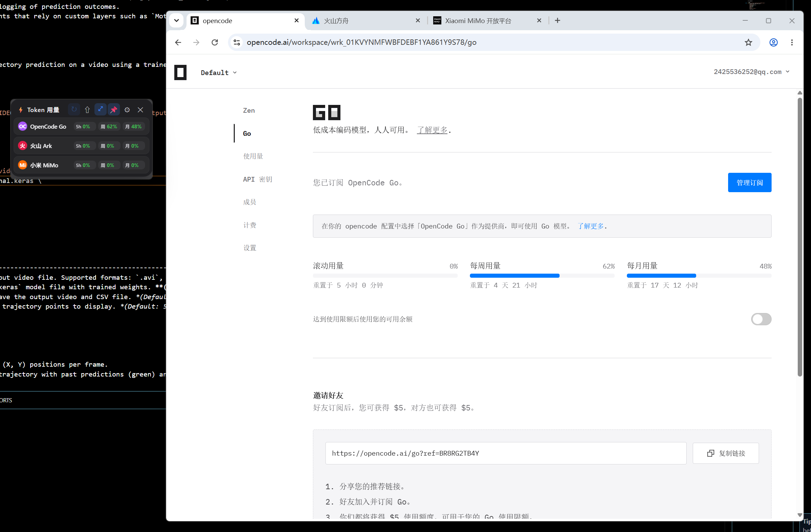Reload the opencode page

pos(215,42)
